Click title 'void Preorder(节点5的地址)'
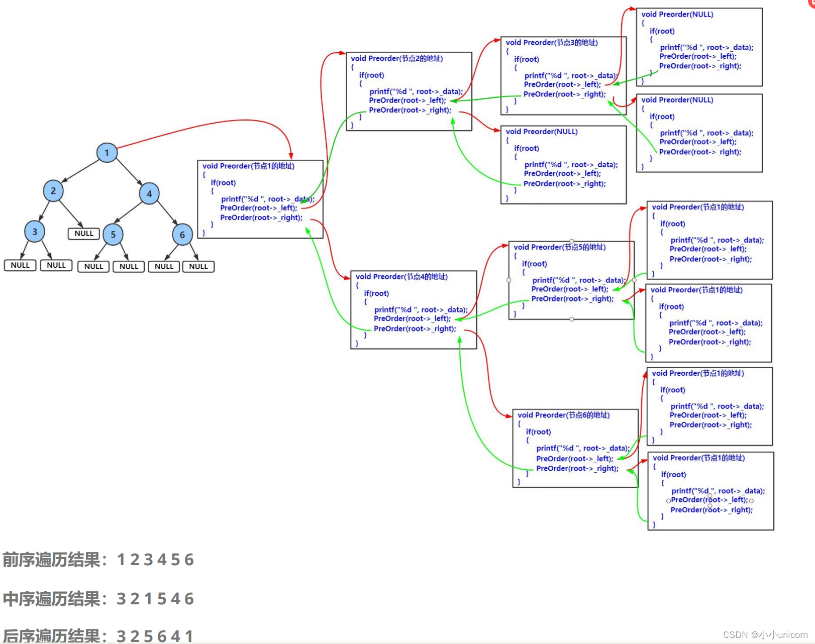This screenshot has width=815, height=644. pos(560,247)
